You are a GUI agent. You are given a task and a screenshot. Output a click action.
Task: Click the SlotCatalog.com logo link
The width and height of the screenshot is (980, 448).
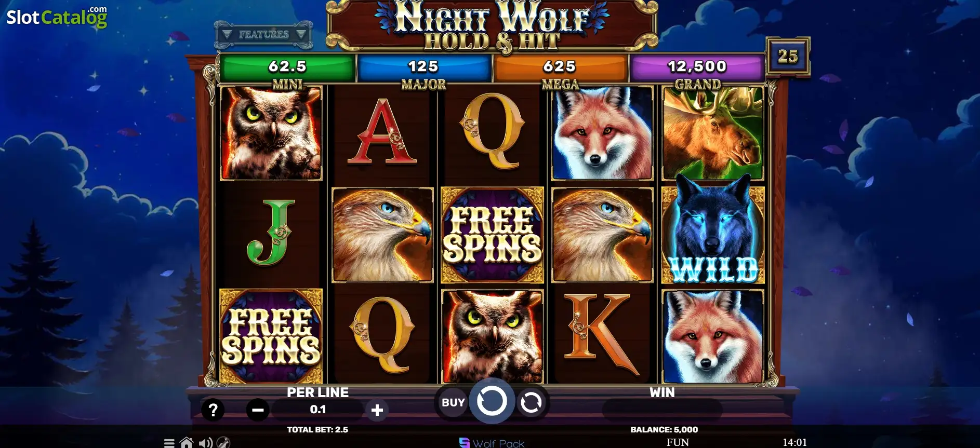click(x=57, y=17)
